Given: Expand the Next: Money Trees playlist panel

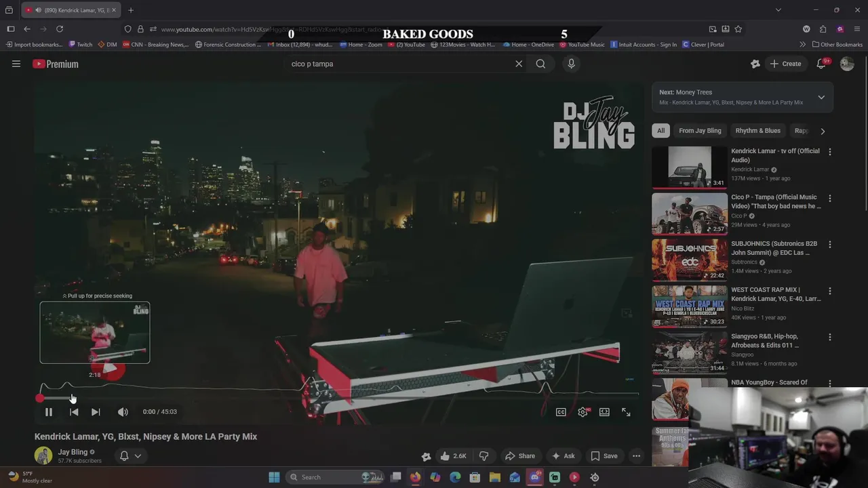Looking at the screenshot, I should [821, 97].
